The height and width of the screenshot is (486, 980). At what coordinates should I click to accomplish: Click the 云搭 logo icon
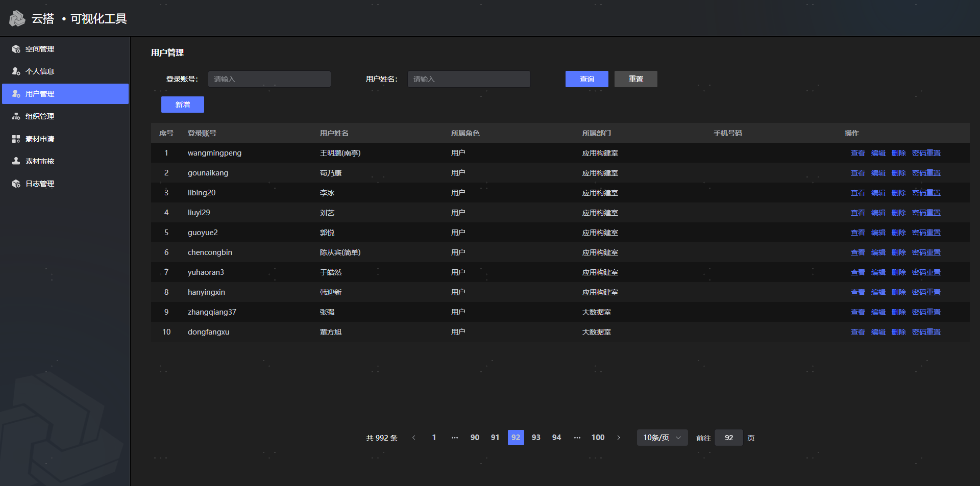(17, 19)
